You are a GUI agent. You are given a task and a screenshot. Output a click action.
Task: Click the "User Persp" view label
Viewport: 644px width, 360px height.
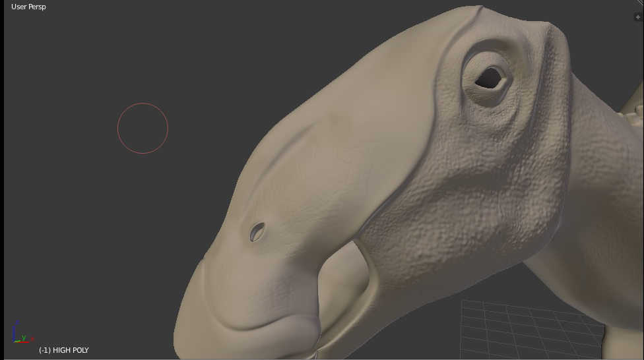pos(28,7)
